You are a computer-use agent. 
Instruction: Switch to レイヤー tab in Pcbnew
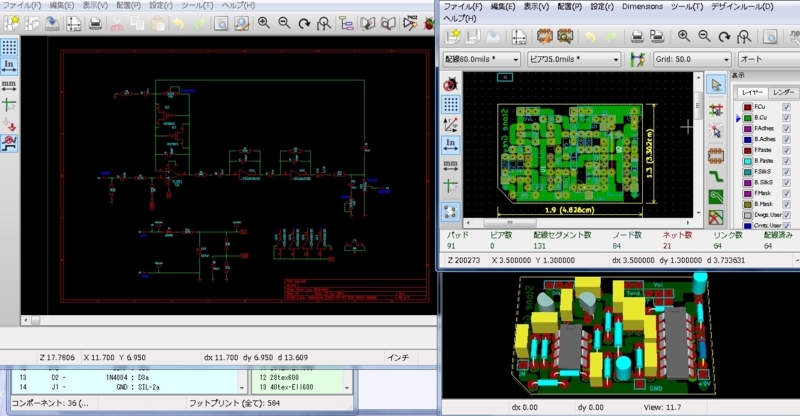[753, 92]
